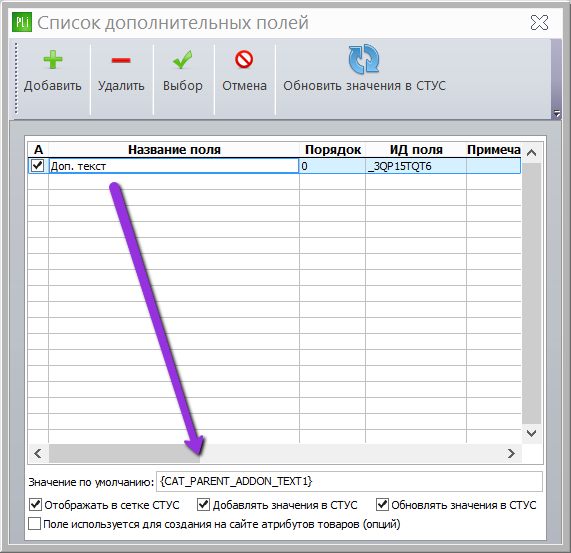This screenshot has width=571, height=553.
Task: Click the horizontal scrollbar right arrow
Action: [x=511, y=453]
